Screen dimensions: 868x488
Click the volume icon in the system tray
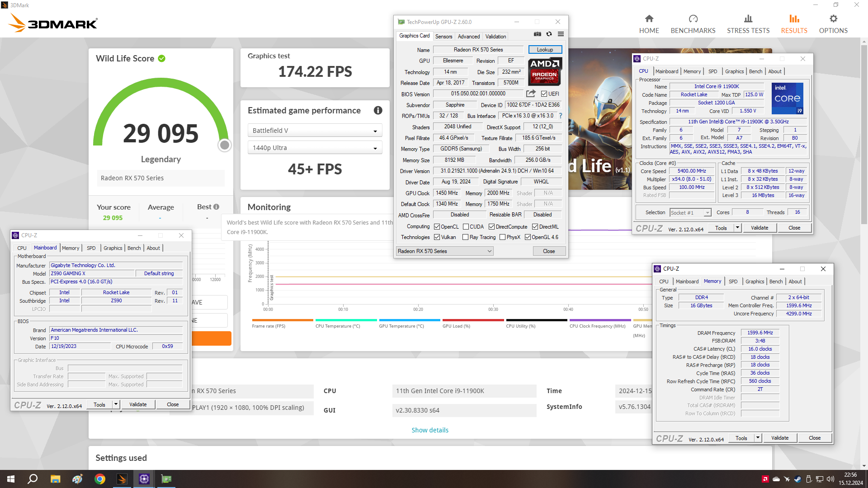tap(830, 479)
